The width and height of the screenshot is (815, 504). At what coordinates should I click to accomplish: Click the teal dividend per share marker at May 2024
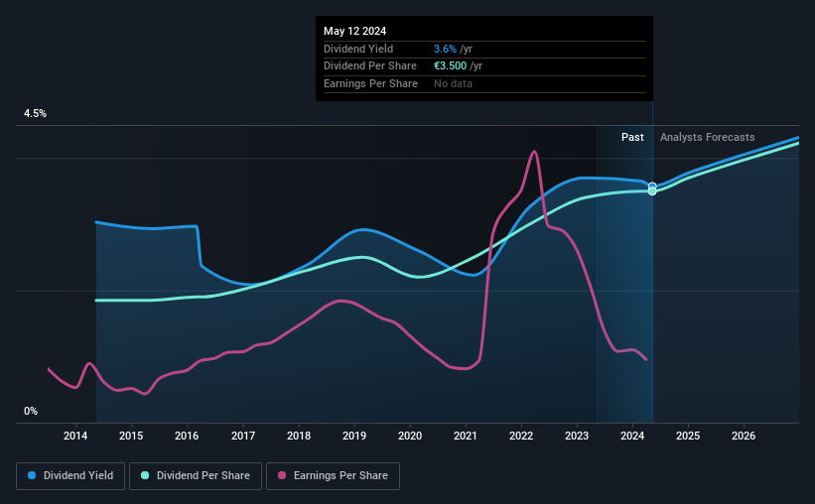click(652, 191)
